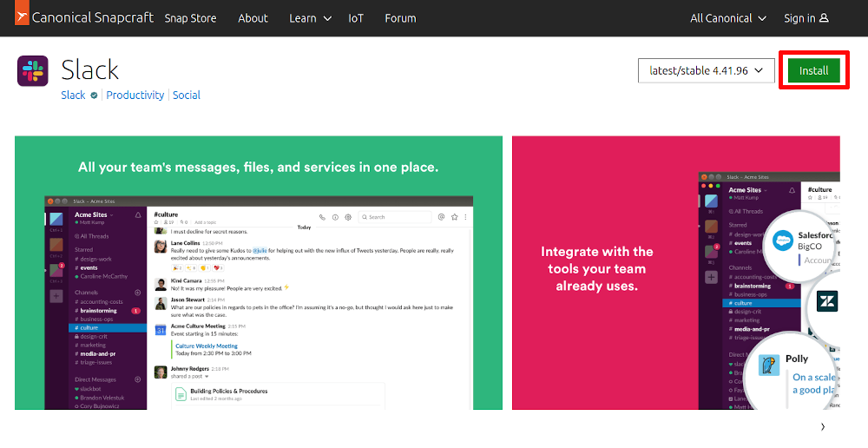The height and width of the screenshot is (448, 868).
Task: Expand the Learn dropdown menu
Action: (310, 18)
